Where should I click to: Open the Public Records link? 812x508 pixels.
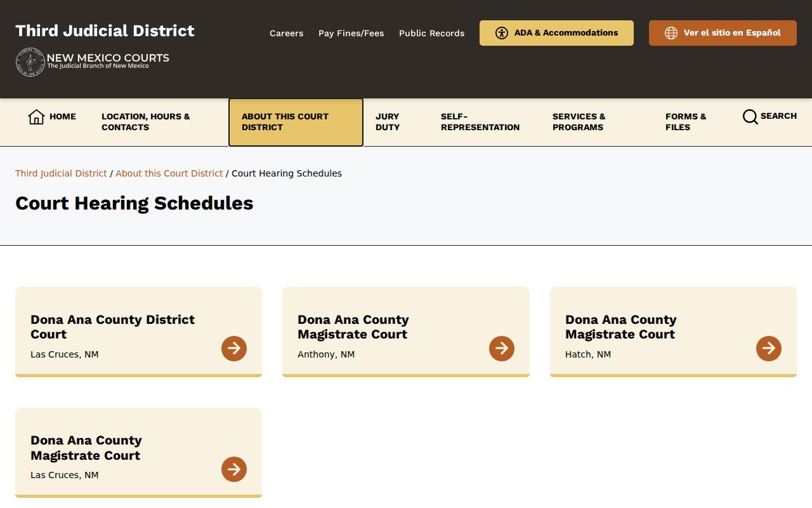click(432, 33)
